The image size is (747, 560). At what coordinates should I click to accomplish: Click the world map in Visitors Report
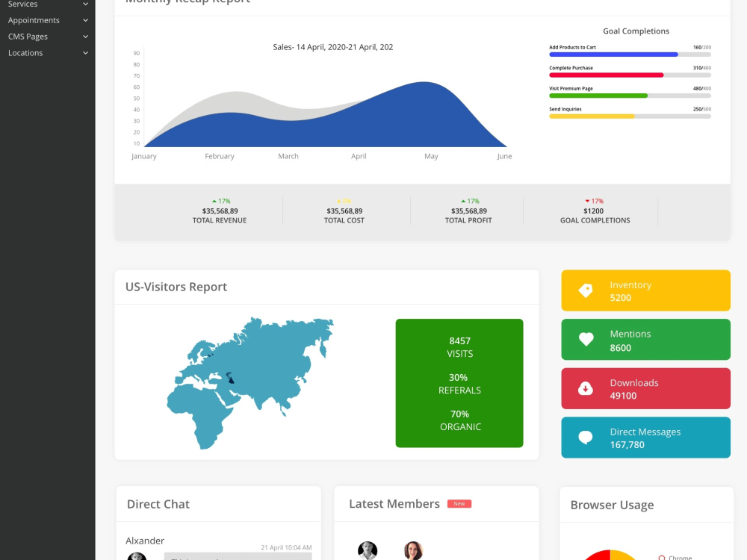click(250, 383)
